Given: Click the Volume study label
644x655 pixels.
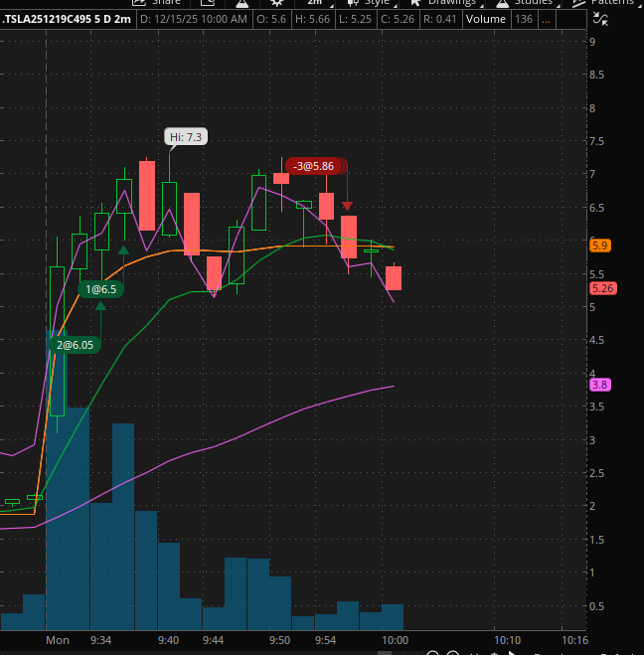Looking at the screenshot, I should pos(486,19).
